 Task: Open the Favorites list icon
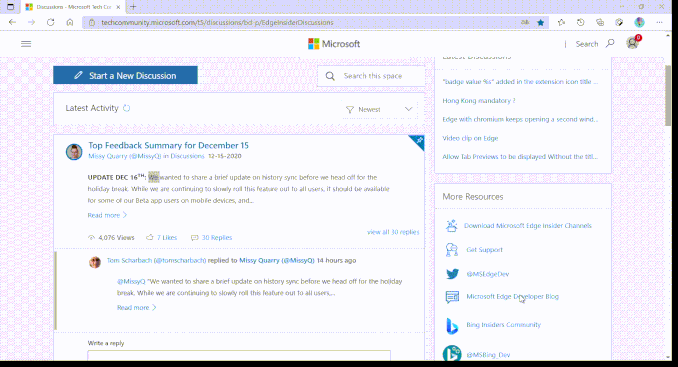[x=561, y=22]
